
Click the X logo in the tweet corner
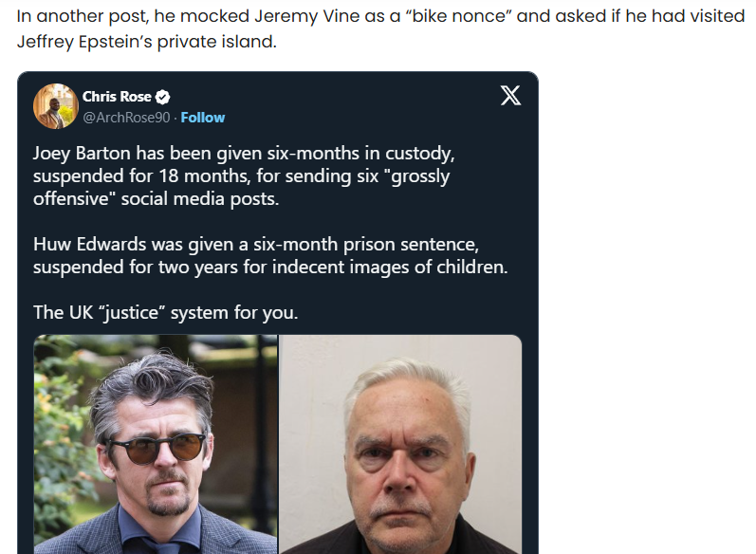(510, 96)
